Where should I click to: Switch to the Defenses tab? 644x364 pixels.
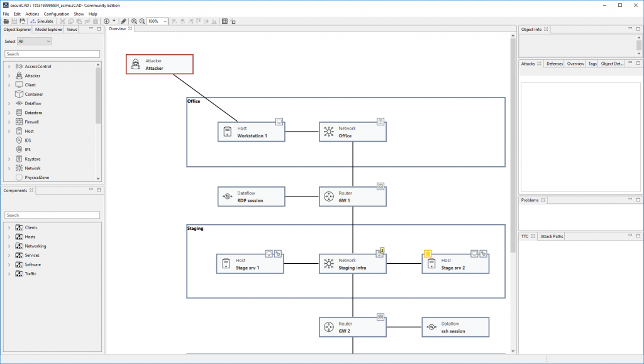point(555,64)
